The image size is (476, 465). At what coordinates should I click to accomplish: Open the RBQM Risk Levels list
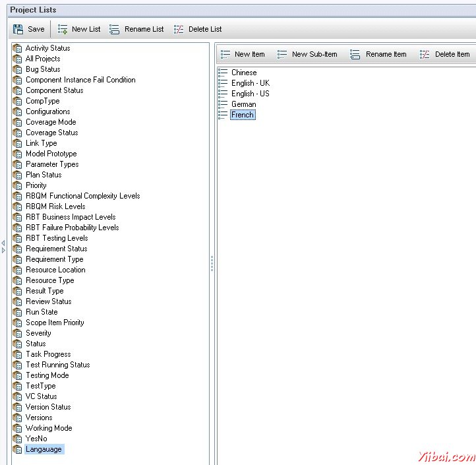click(x=55, y=206)
